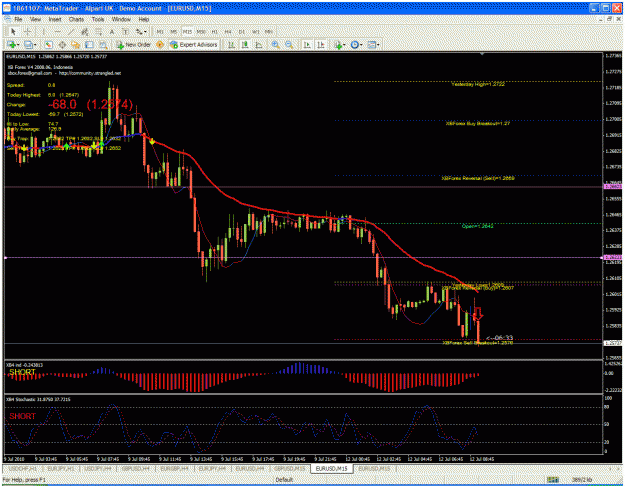Switch chart to Candlesticks type
The image size is (625, 486).
tap(245, 45)
